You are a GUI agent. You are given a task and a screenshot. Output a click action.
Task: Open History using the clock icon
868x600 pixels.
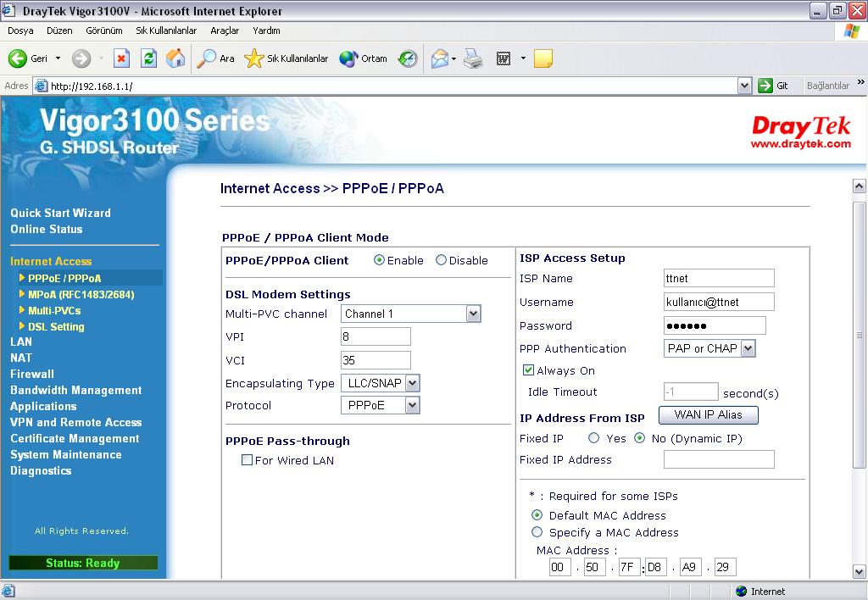pos(408,58)
